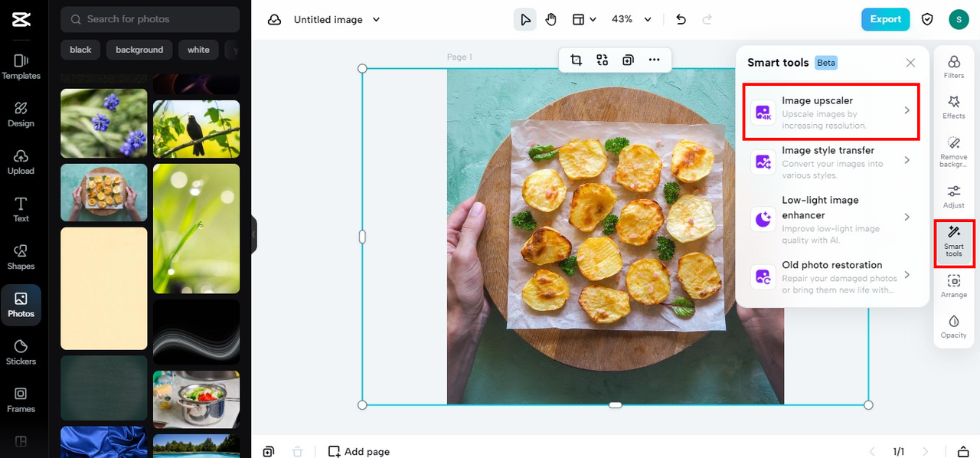Open the Image upscaler tool
The height and width of the screenshot is (458, 980).
click(831, 112)
